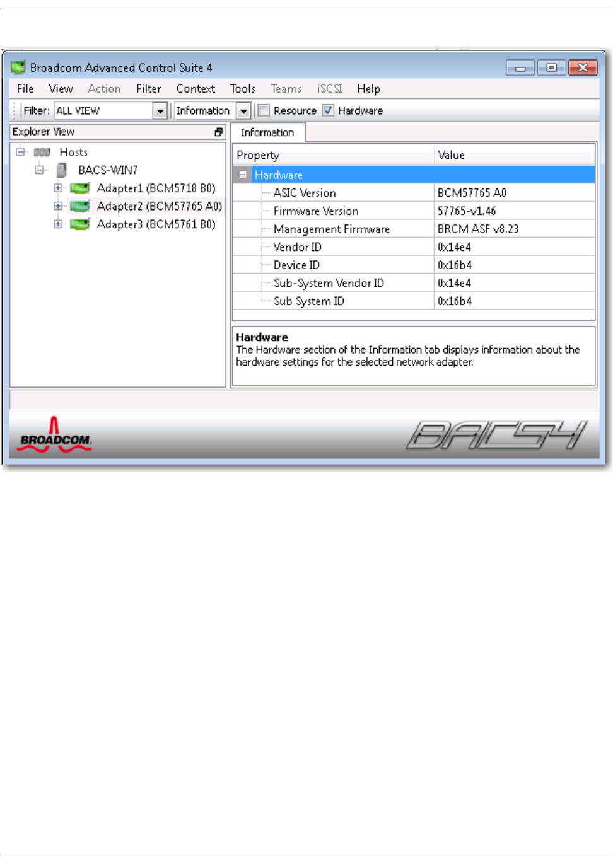
Task: Click the Value column header
Action: [515, 155]
